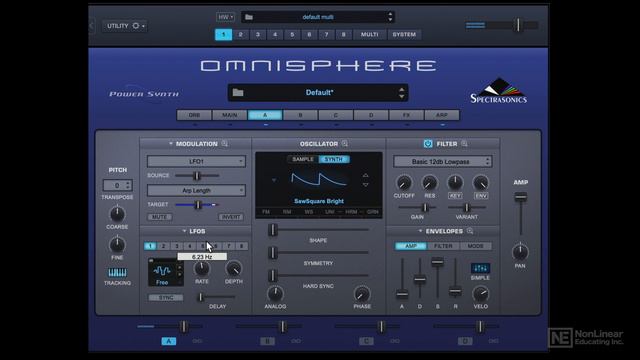Collapse the Modulation section triangle
Image resolution: width=640 pixels, height=360 pixels.
point(171,144)
